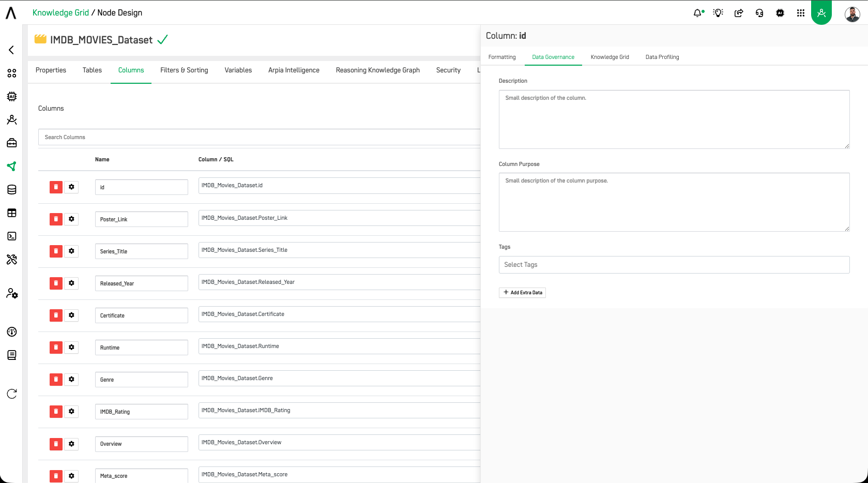Screen dimensions: 868x483
Task: Click the green assistant button
Action: [821, 12]
